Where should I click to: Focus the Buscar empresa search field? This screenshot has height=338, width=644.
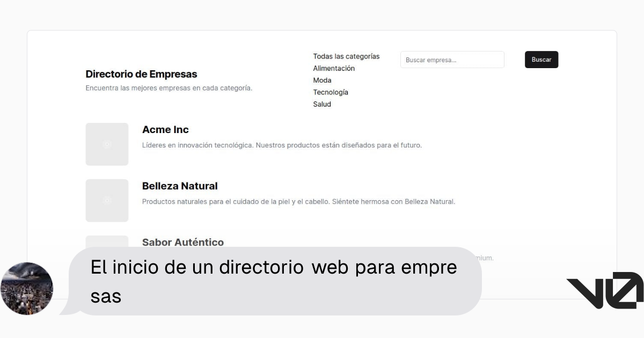click(452, 60)
